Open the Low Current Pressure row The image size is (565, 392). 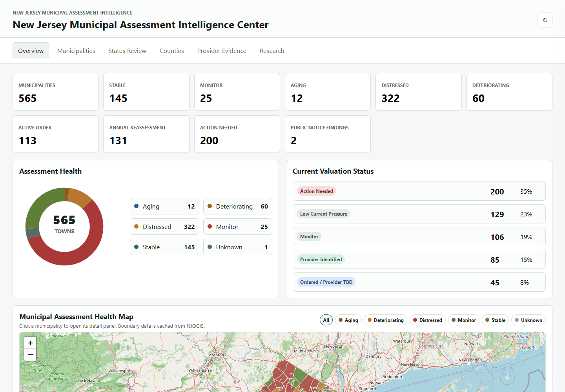[419, 214]
